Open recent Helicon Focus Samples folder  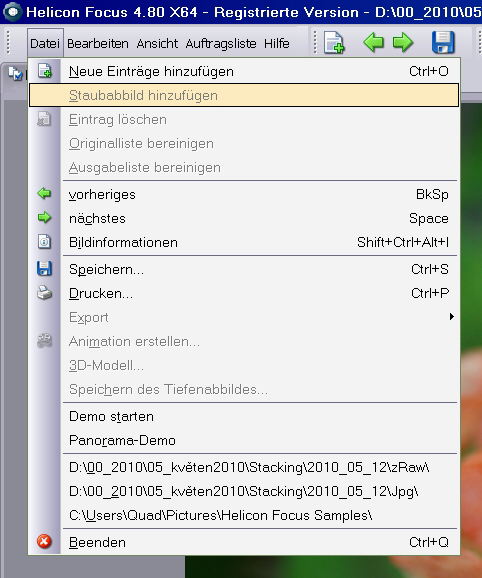coord(244,515)
